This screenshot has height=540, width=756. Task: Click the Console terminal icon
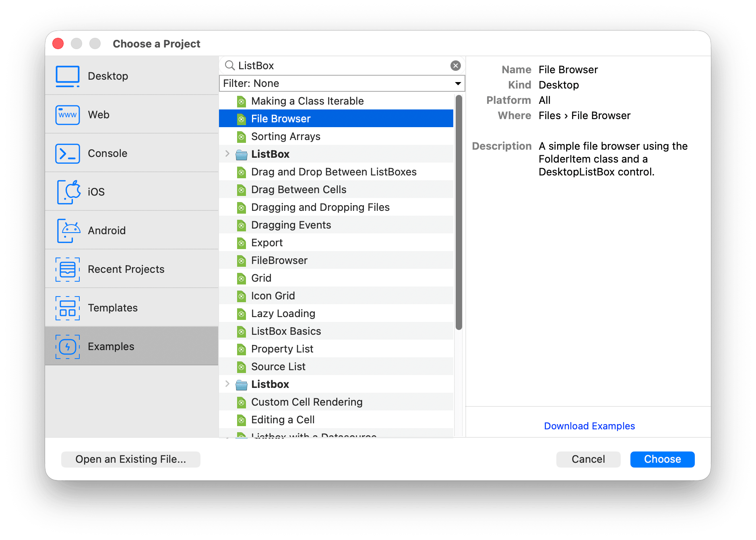[68, 153]
